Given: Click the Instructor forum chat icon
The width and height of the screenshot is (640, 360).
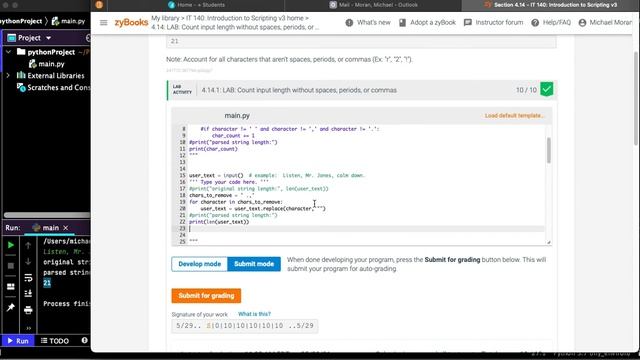Looking at the screenshot, I should coord(468,22).
